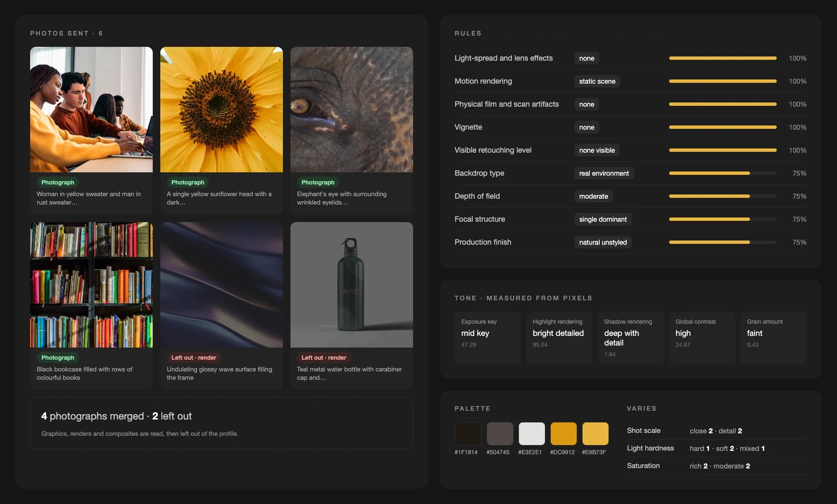Screen dimensions: 837x504
Task: Click the 'moderate' Depth of field chip
Action: coord(593,196)
